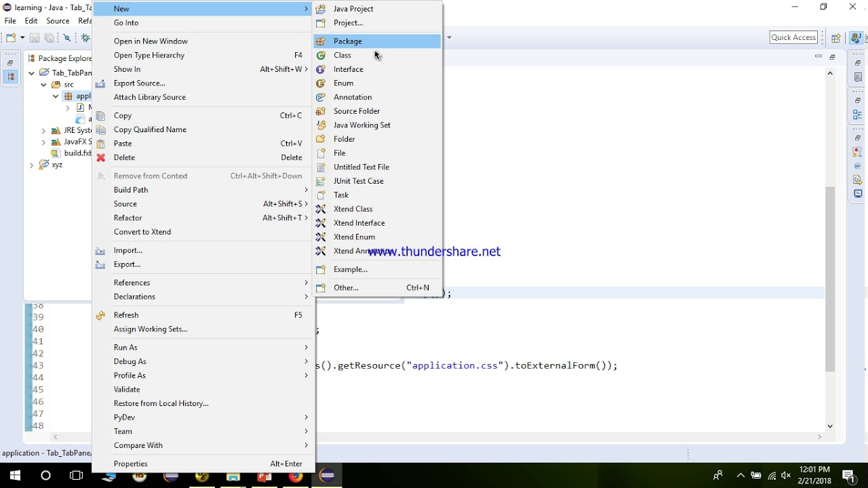The width and height of the screenshot is (868, 488).
Task: Expand the References submenu
Action: [x=203, y=283]
